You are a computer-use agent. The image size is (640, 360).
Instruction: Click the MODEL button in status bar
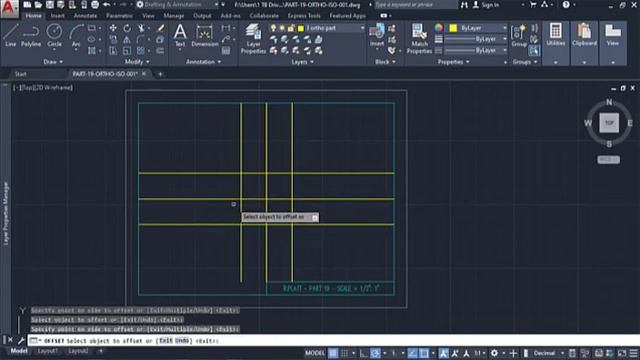[x=315, y=353]
